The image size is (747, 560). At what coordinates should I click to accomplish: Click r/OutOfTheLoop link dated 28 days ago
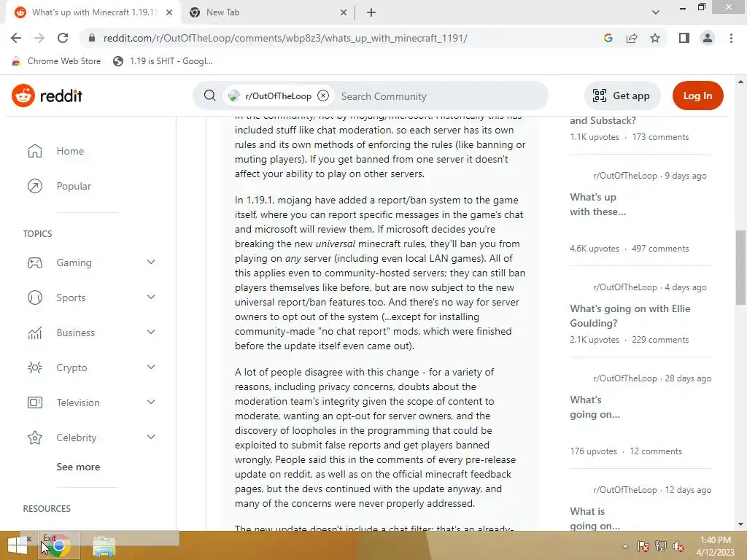click(625, 378)
